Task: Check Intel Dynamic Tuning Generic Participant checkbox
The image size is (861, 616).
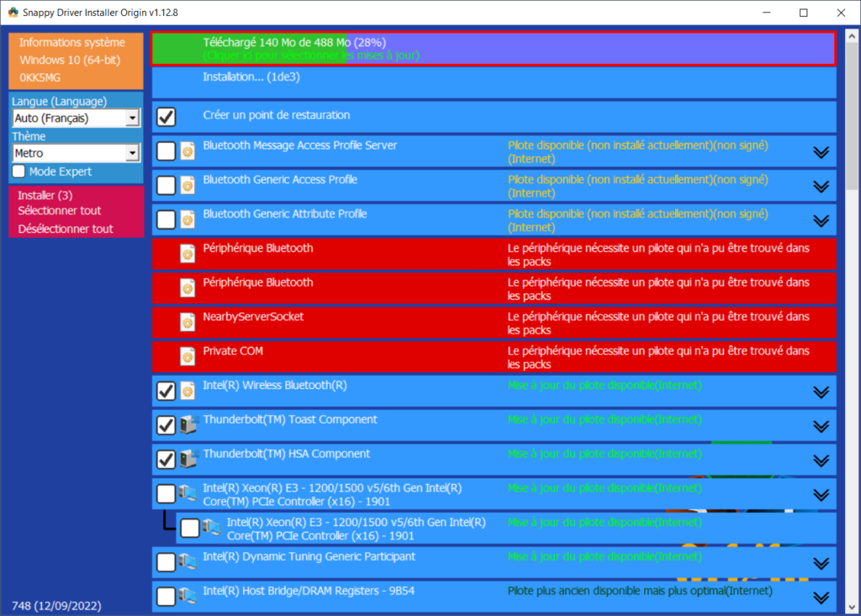Action: [x=166, y=562]
